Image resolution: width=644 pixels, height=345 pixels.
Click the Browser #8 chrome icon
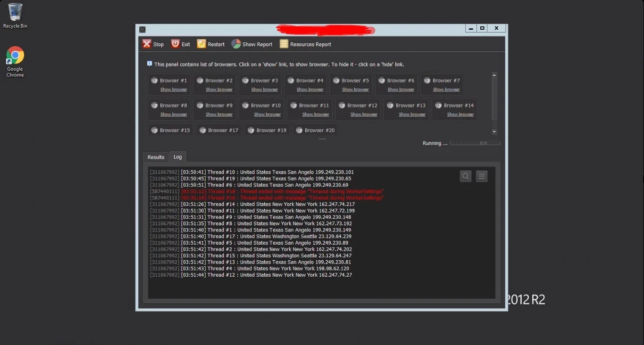click(154, 106)
